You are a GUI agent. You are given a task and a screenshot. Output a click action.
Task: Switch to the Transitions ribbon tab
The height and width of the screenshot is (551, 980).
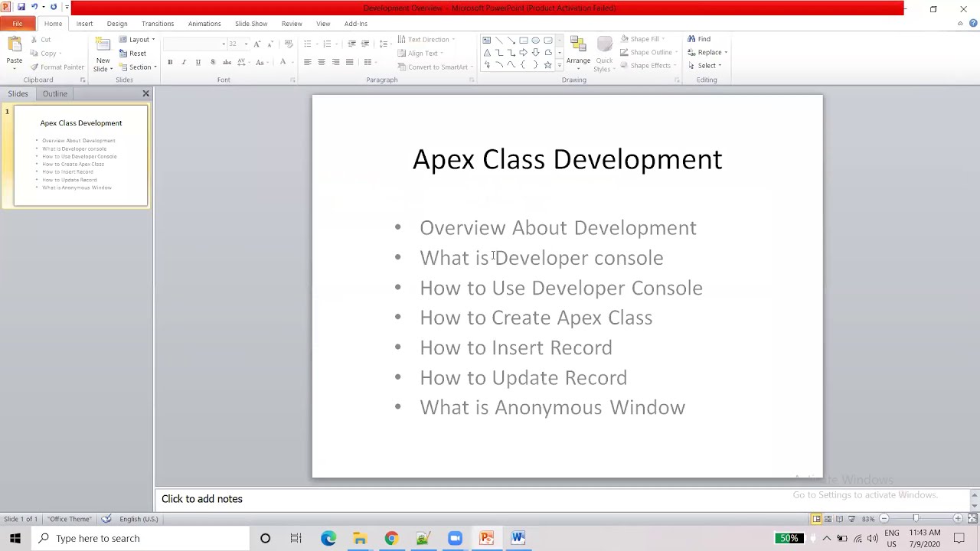click(158, 24)
